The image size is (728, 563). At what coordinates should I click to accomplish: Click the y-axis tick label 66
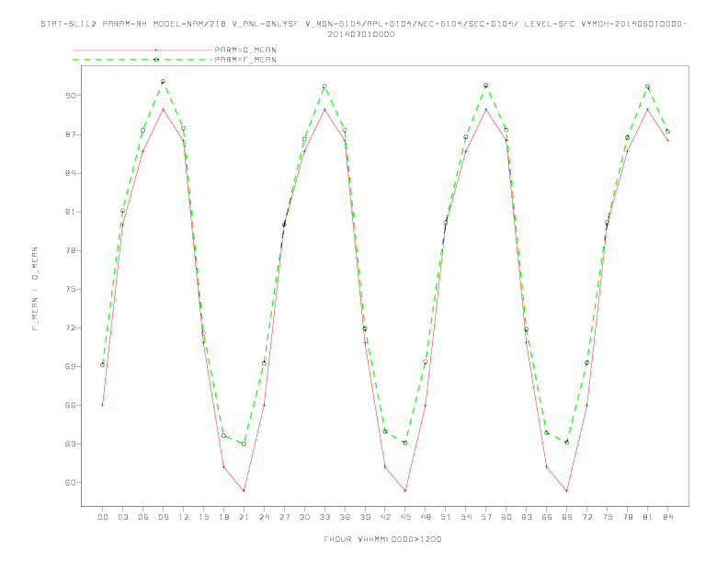70,405
